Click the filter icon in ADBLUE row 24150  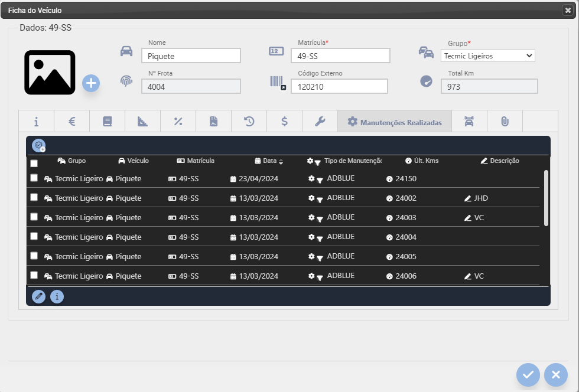(x=320, y=180)
